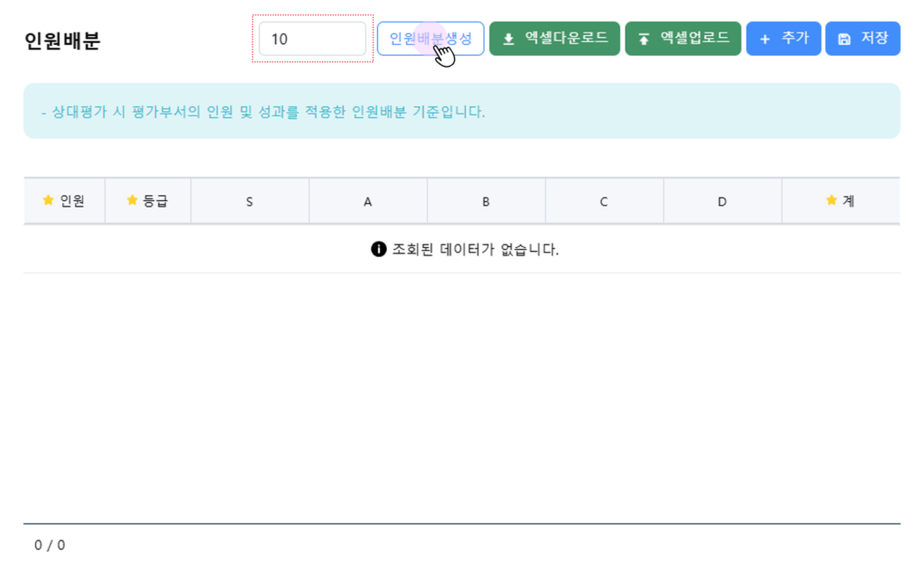The height and width of the screenshot is (580, 924).
Task: Click the download arrow icon on 엑셀다운로드
Action: [x=509, y=39]
